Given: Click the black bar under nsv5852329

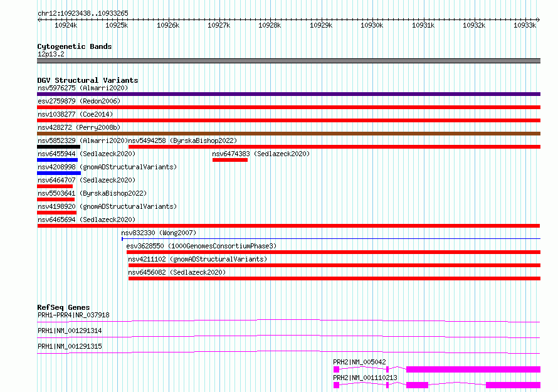Looking at the screenshot, I should coord(58,147).
